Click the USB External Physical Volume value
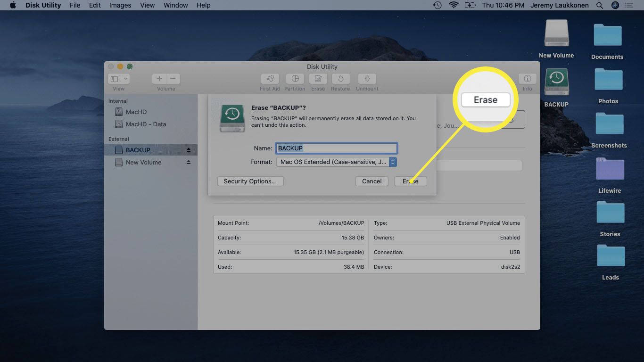 (x=483, y=223)
